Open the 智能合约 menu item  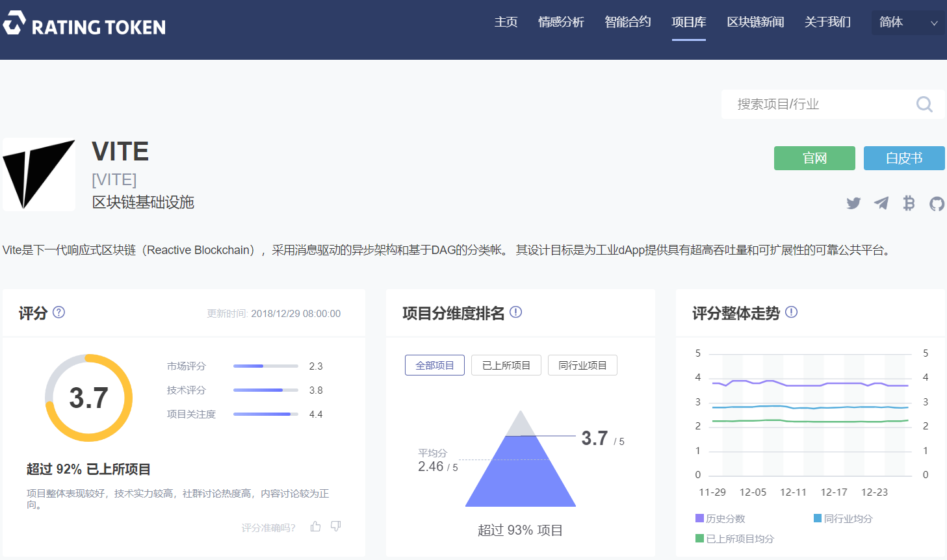(628, 22)
